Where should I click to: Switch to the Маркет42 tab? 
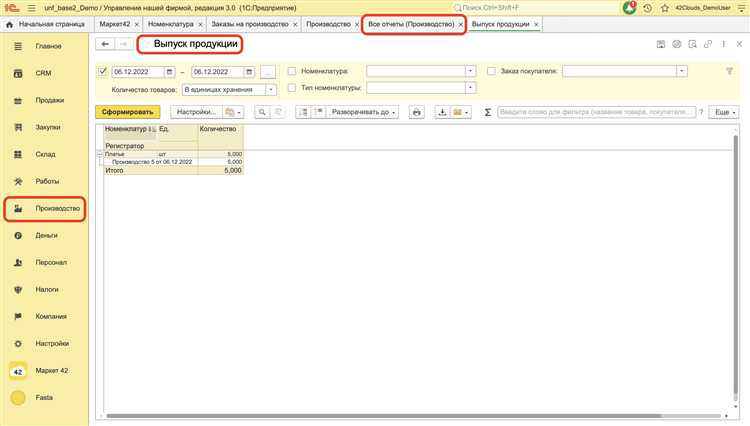(115, 24)
